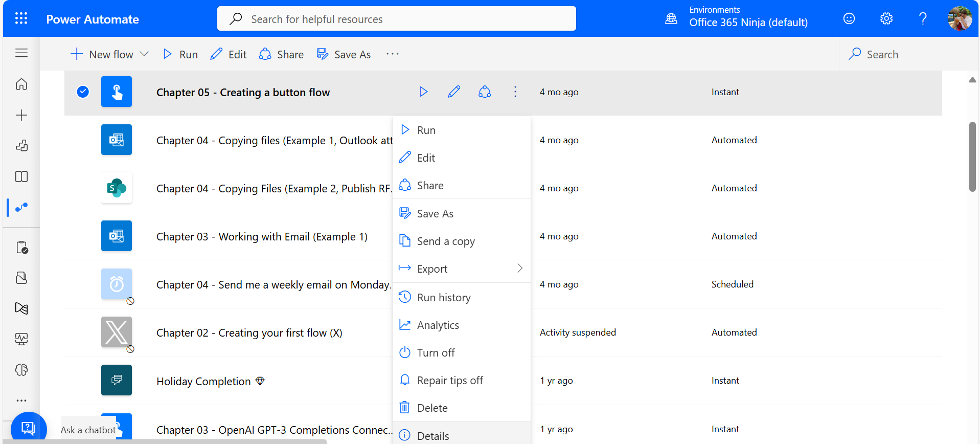Run Chapter 05 flow using the row play icon
The image size is (980, 444).
click(x=423, y=92)
